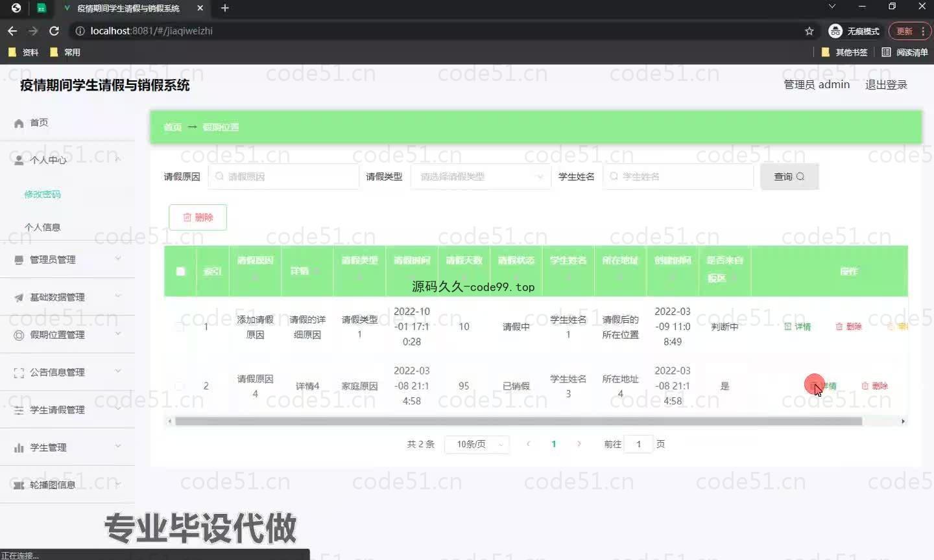Open 详情 for row 2
This screenshot has height=560, width=934.
point(824,386)
